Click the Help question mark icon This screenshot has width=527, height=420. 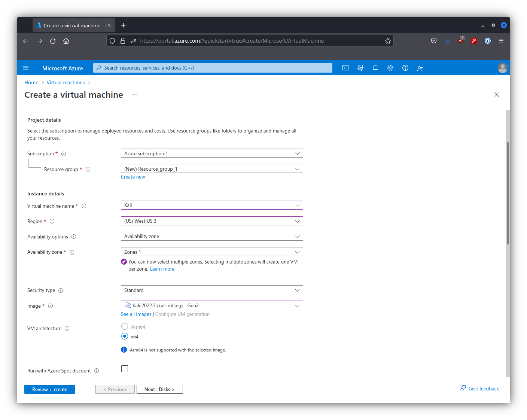coord(405,68)
